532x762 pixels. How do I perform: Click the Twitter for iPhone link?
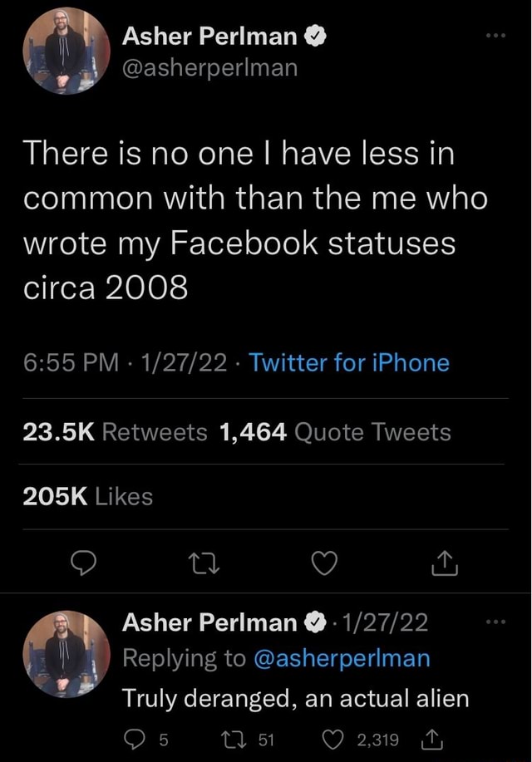pos(349,362)
